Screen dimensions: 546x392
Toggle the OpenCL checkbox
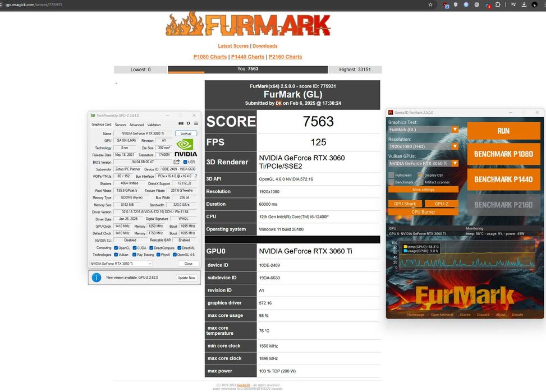click(x=116, y=248)
